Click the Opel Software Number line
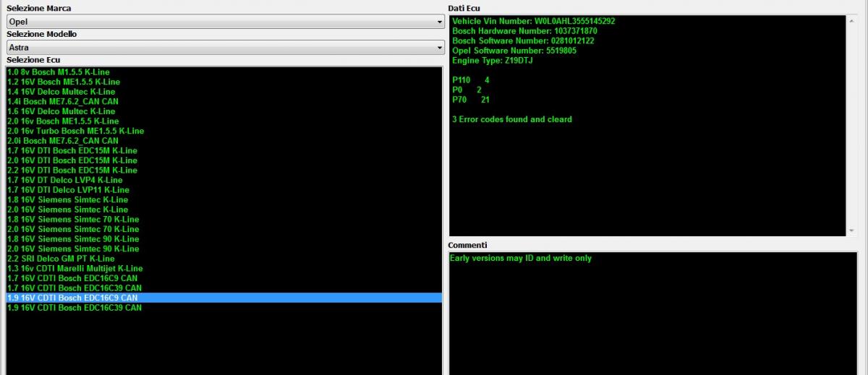The image size is (868, 375). tap(514, 51)
